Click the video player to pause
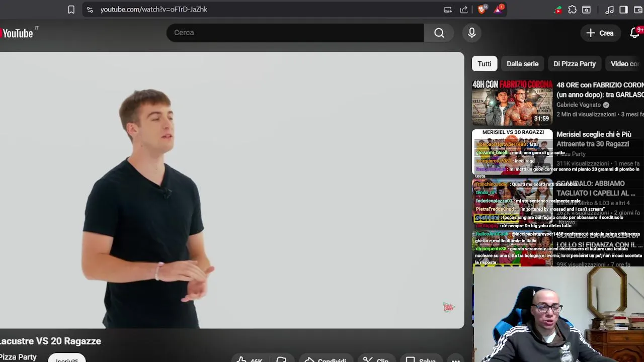Image resolution: width=644 pixels, height=362 pixels. tap(232, 190)
